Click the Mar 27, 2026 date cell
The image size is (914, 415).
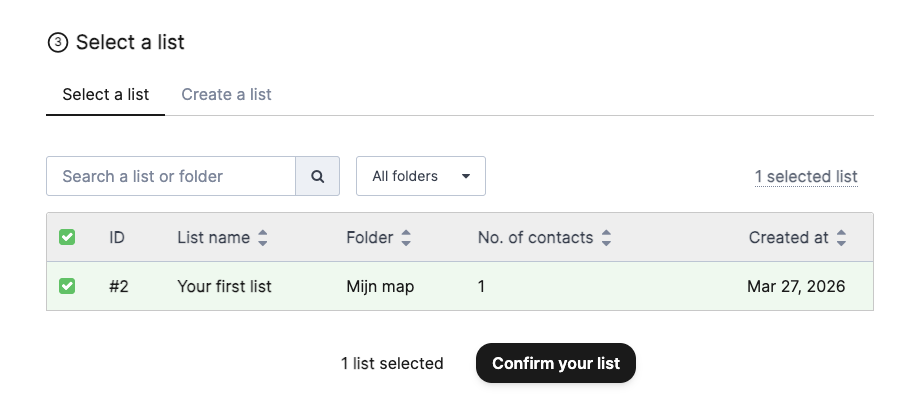click(x=795, y=287)
